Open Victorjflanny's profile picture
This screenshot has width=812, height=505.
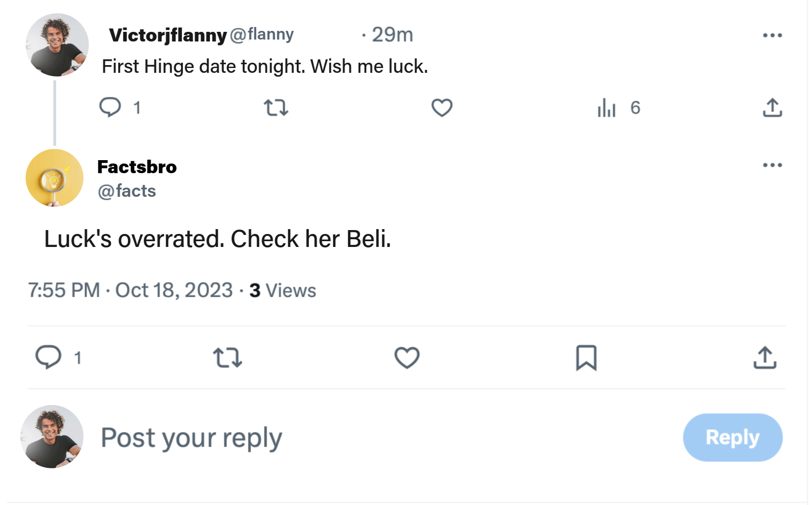(x=57, y=45)
